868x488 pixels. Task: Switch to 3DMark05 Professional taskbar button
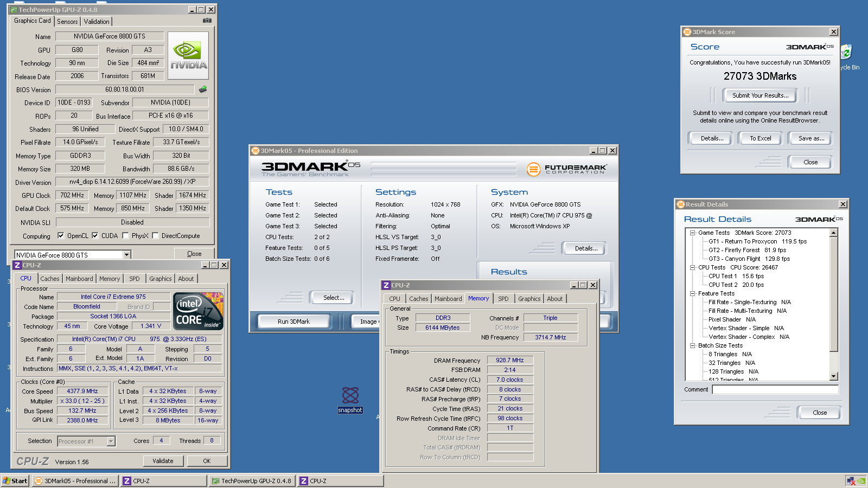pyautogui.click(x=75, y=481)
